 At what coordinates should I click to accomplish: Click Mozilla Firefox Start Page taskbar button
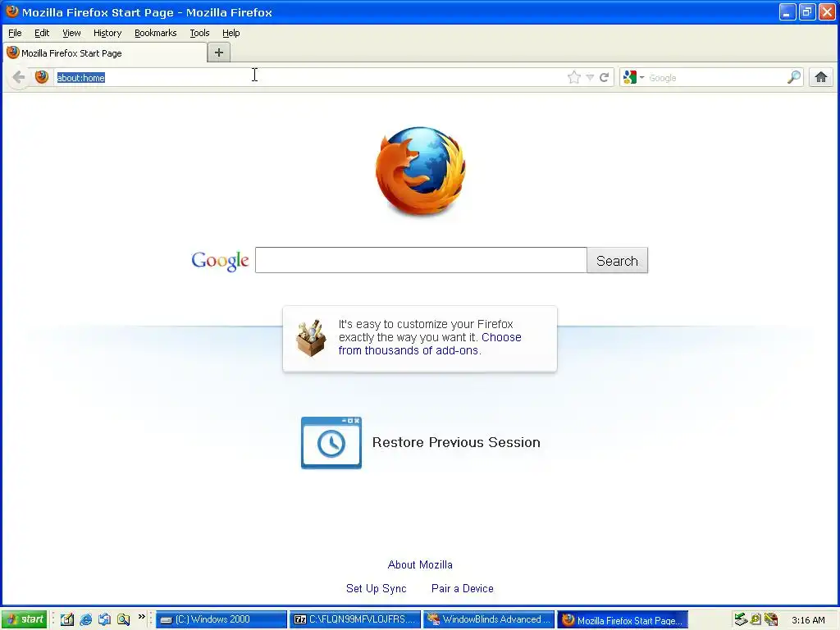pos(623,620)
